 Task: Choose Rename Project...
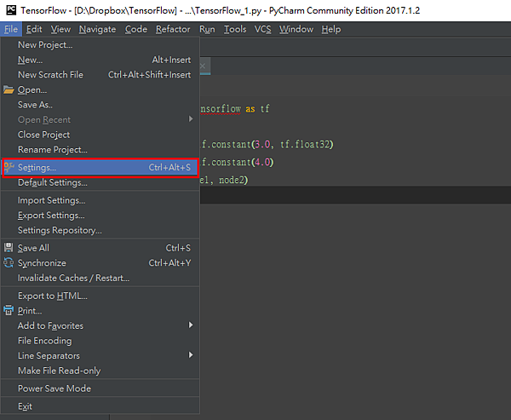pyautogui.click(x=100, y=150)
